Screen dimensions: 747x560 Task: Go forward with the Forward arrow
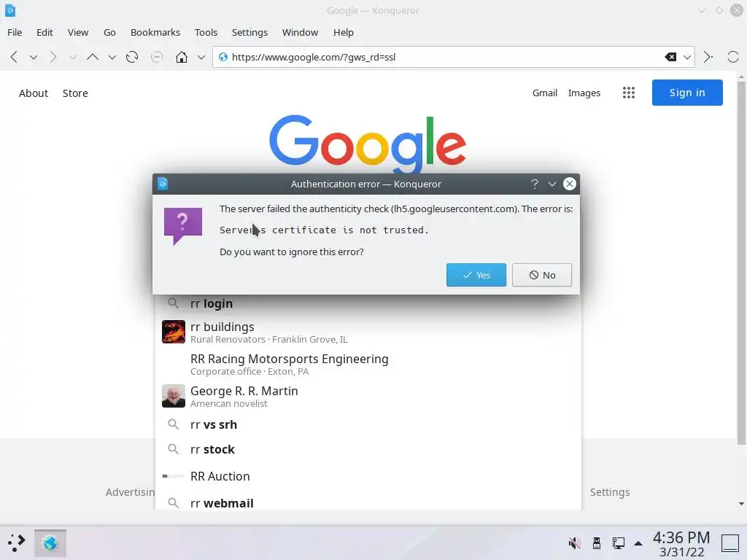[x=53, y=57]
